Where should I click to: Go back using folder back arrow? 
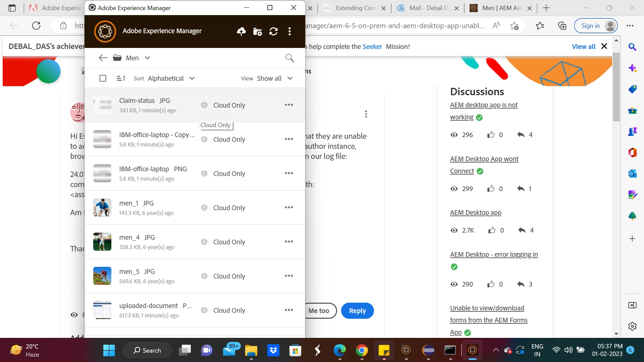pos(103,58)
